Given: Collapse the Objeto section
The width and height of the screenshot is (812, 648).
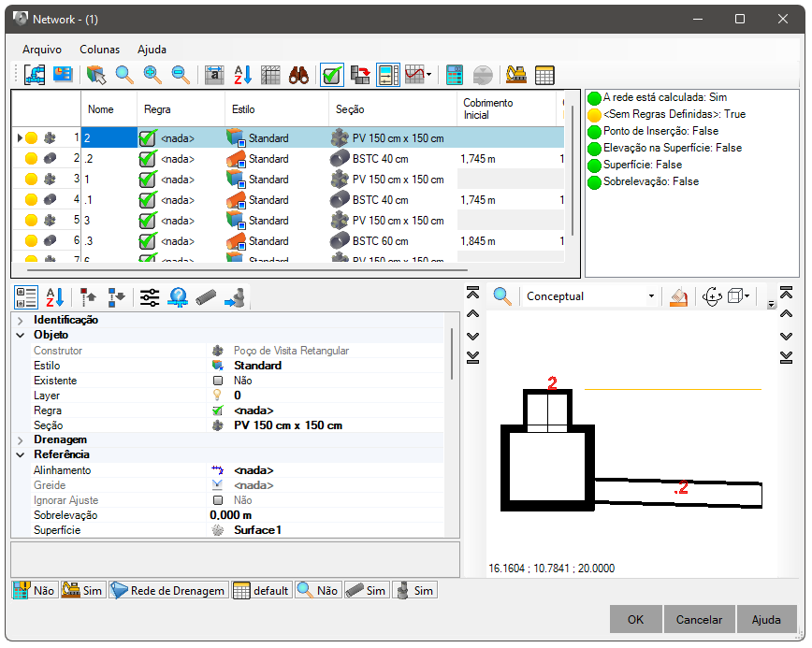Looking at the screenshot, I should (21, 336).
